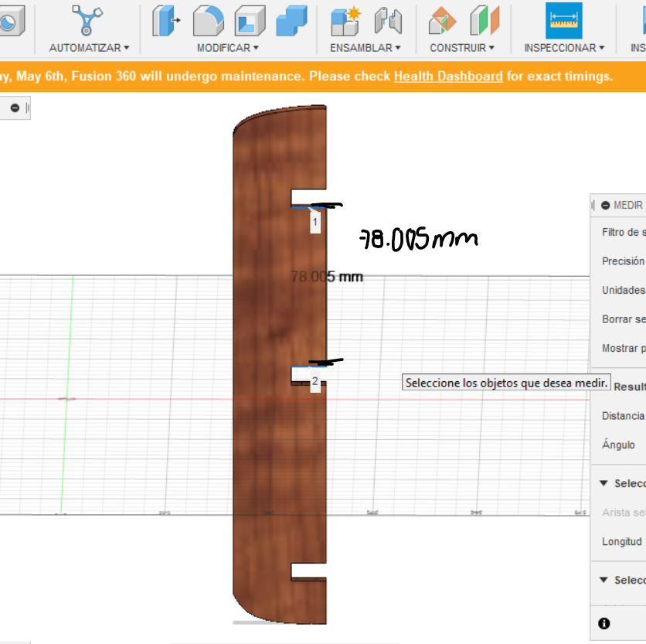Click the Precisión option in Medir panel
This screenshot has height=644, width=646.
tap(623, 261)
